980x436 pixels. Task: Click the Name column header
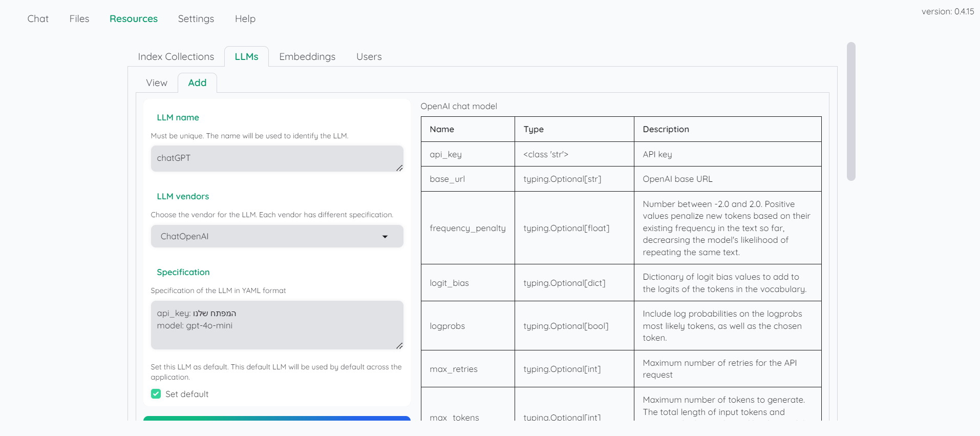tap(468, 129)
